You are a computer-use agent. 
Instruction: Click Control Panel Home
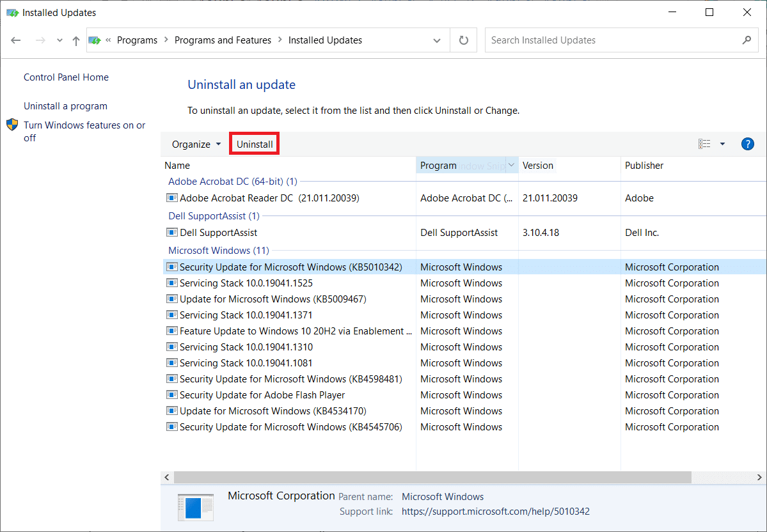[66, 77]
